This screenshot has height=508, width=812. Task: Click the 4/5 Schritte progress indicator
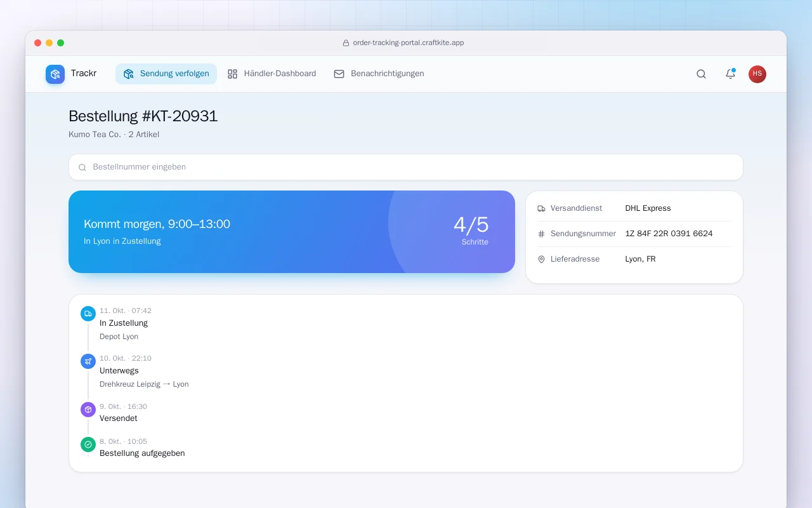tap(471, 230)
